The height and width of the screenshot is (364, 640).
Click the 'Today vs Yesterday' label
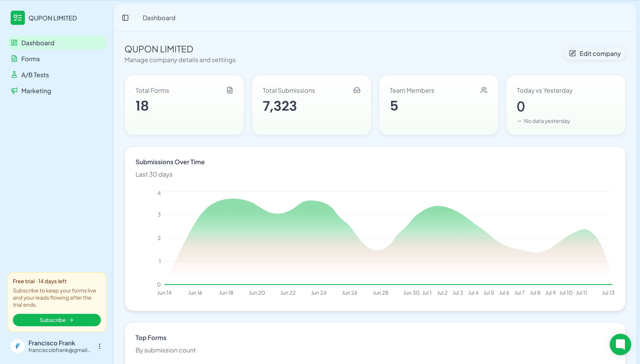click(x=545, y=91)
